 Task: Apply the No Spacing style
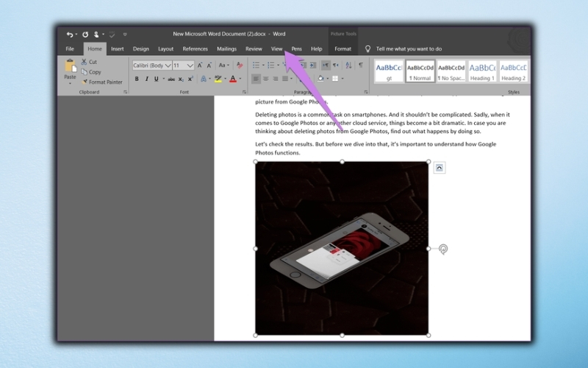click(451, 71)
